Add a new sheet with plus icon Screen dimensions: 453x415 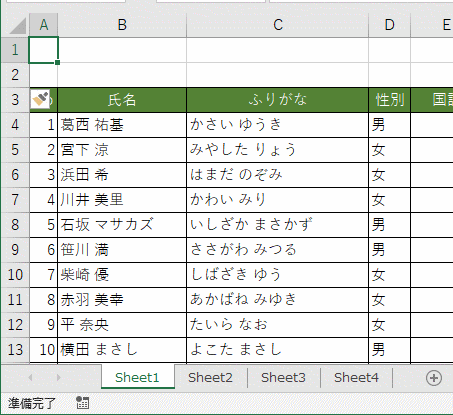point(434,378)
